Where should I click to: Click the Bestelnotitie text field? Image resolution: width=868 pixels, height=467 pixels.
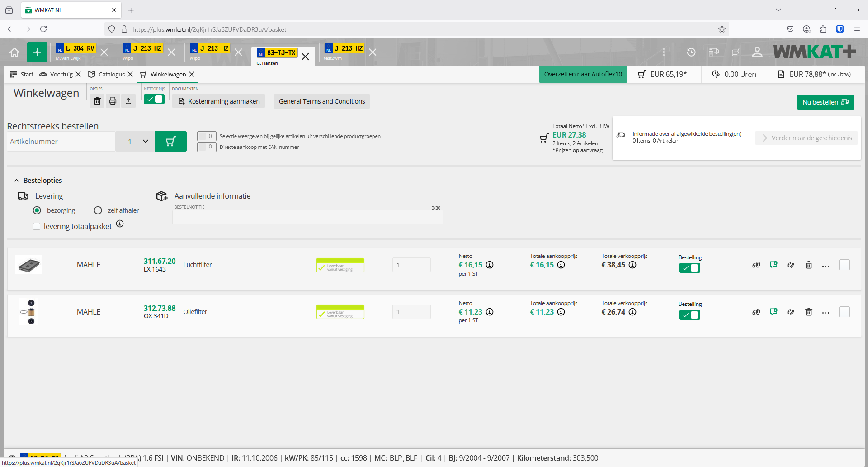pos(307,217)
